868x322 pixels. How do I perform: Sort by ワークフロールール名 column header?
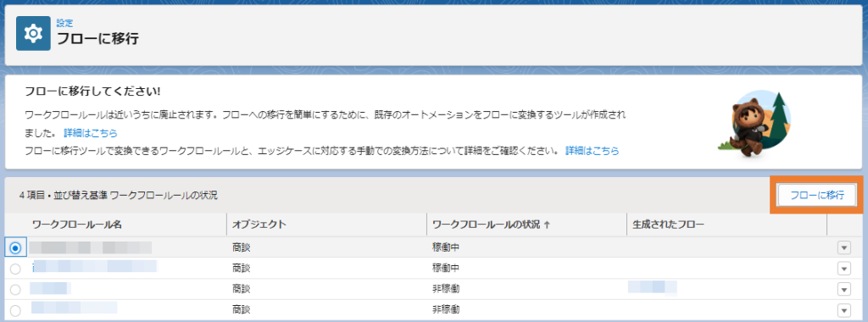pyautogui.click(x=77, y=225)
